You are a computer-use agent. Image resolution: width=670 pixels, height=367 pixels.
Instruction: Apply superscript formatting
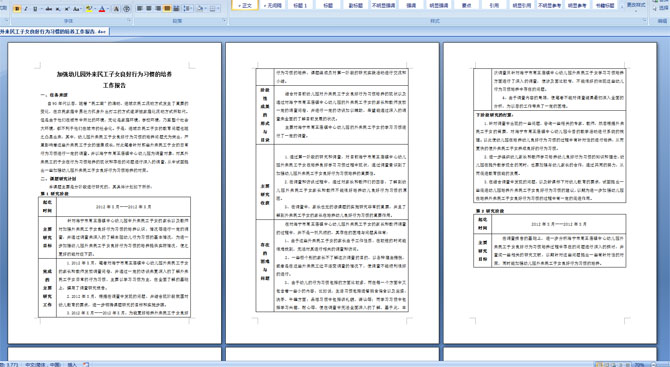click(x=67, y=9)
